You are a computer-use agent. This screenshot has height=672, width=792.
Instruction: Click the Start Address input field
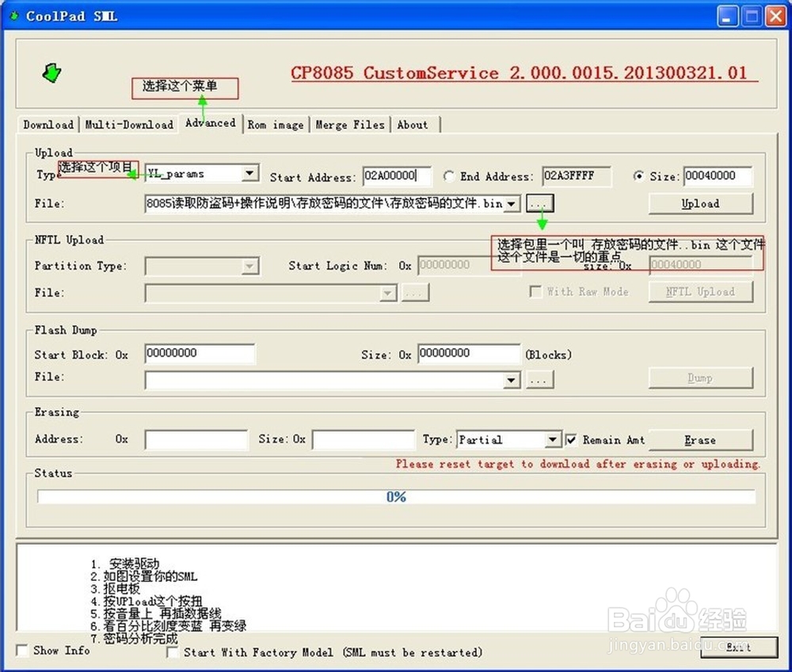click(x=396, y=176)
